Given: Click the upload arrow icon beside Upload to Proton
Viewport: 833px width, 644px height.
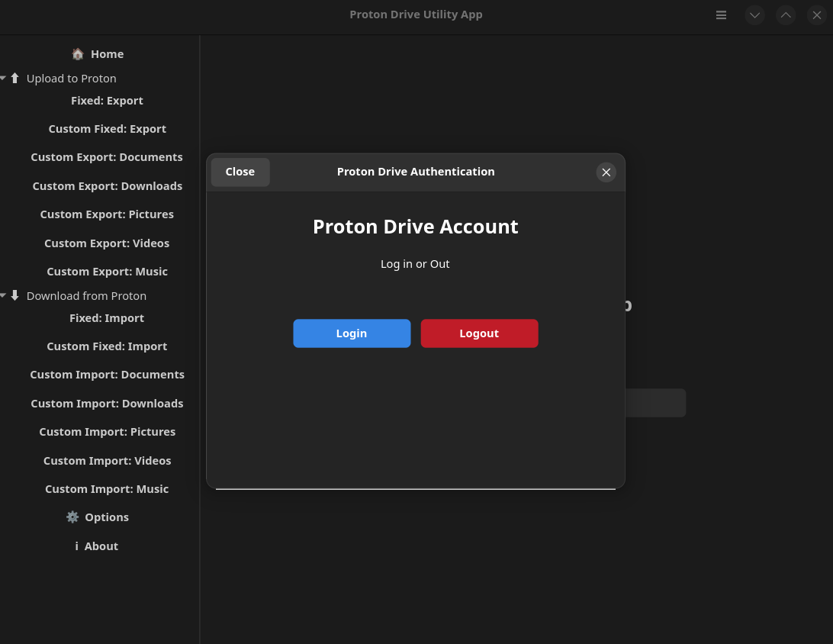Looking at the screenshot, I should (15, 78).
